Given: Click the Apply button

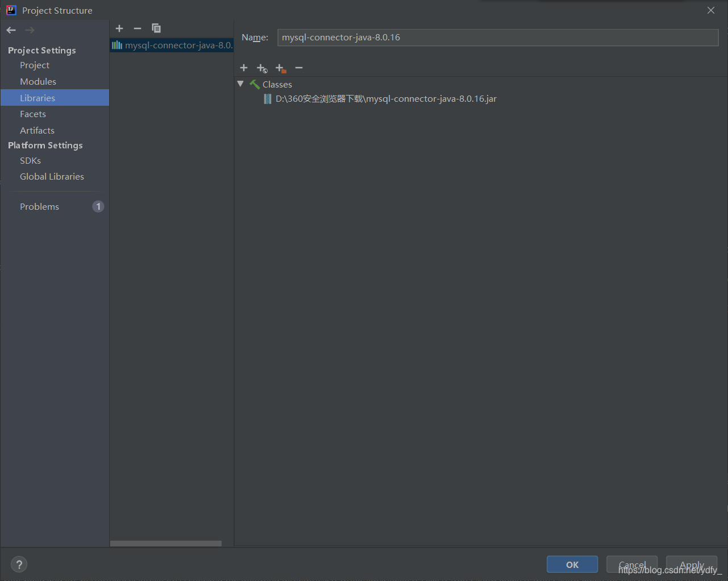Looking at the screenshot, I should point(692,565).
